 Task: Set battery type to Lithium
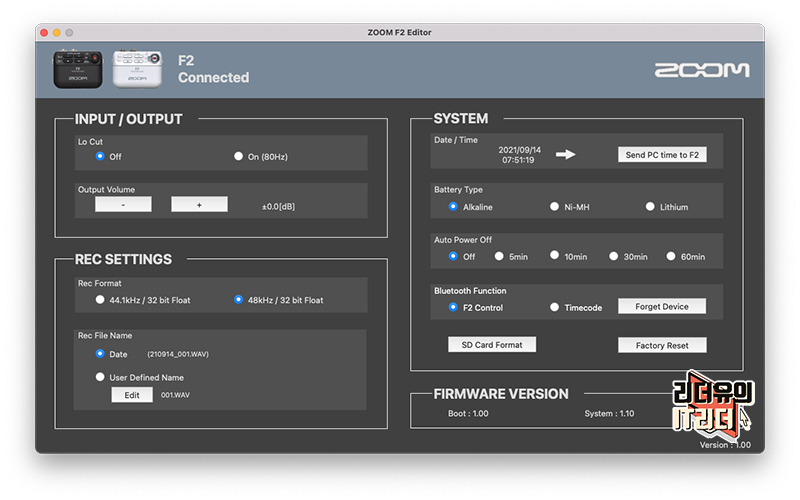650,207
